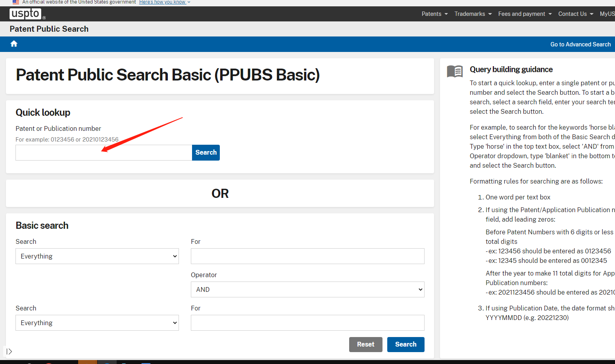Viewport: 615px width, 364px height.
Task: Go to Advanced Search
Action: (580, 44)
